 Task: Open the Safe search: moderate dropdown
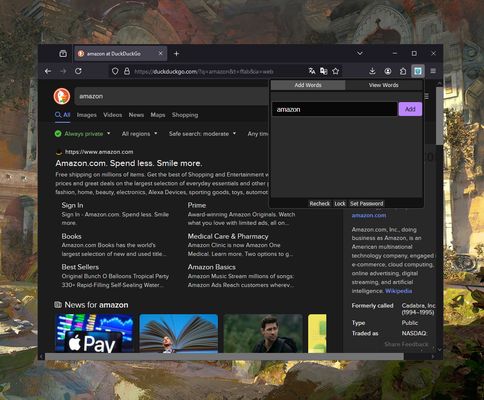[x=202, y=134]
